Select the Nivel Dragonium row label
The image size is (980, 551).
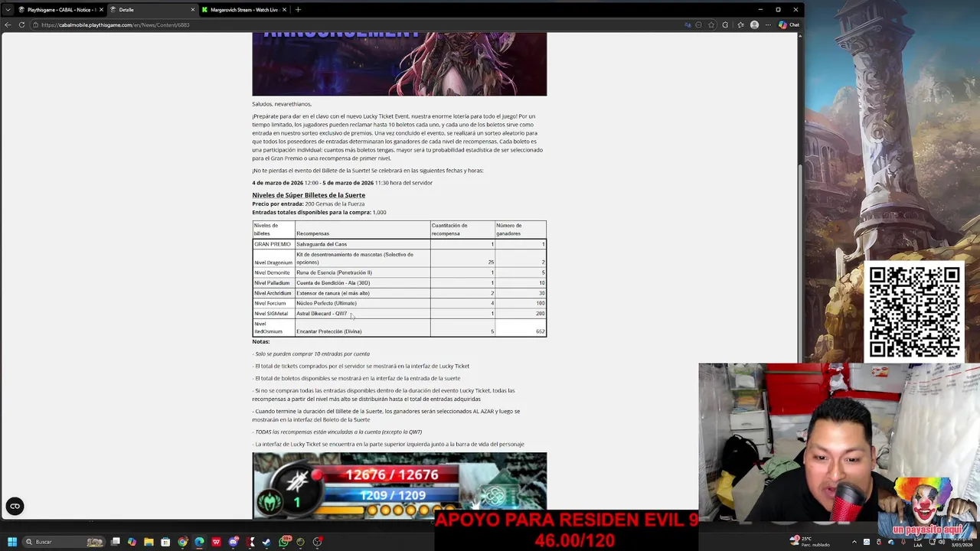point(273,262)
